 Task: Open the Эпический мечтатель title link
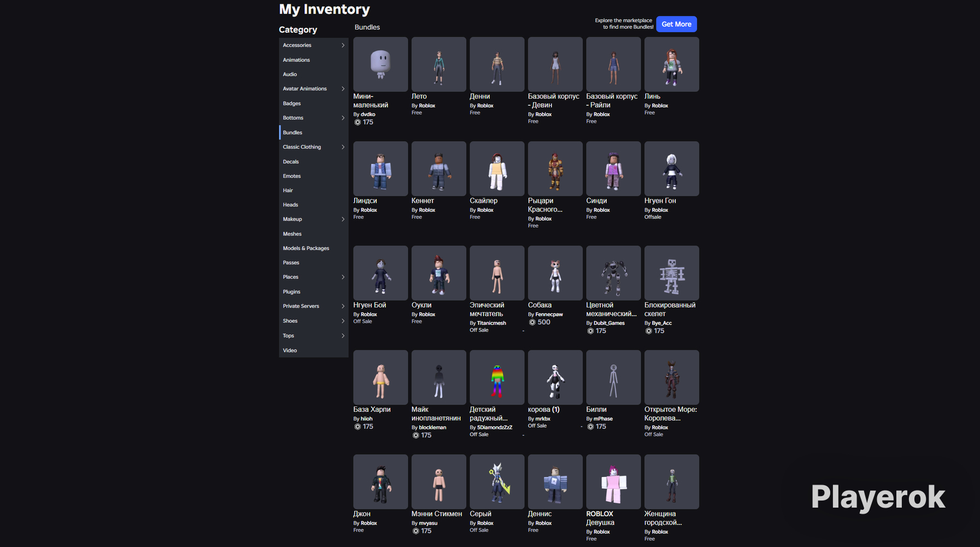coord(487,310)
